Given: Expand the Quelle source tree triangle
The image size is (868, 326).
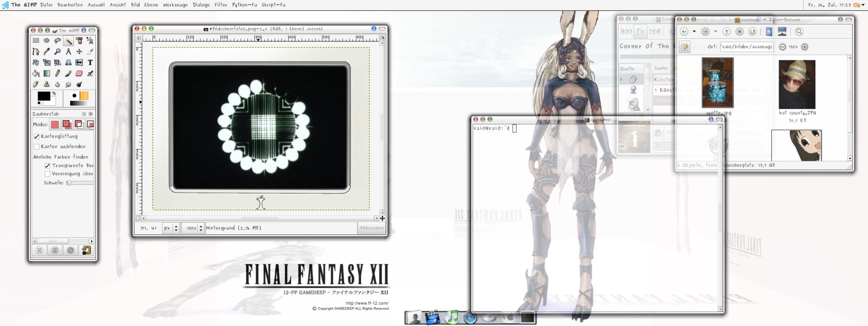Looking at the screenshot, I should click(x=622, y=79).
